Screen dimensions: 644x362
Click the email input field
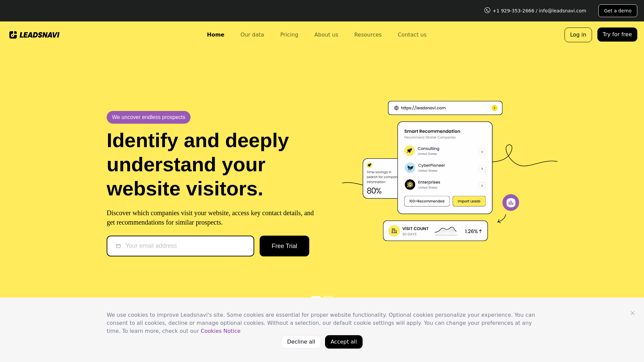[180, 246]
